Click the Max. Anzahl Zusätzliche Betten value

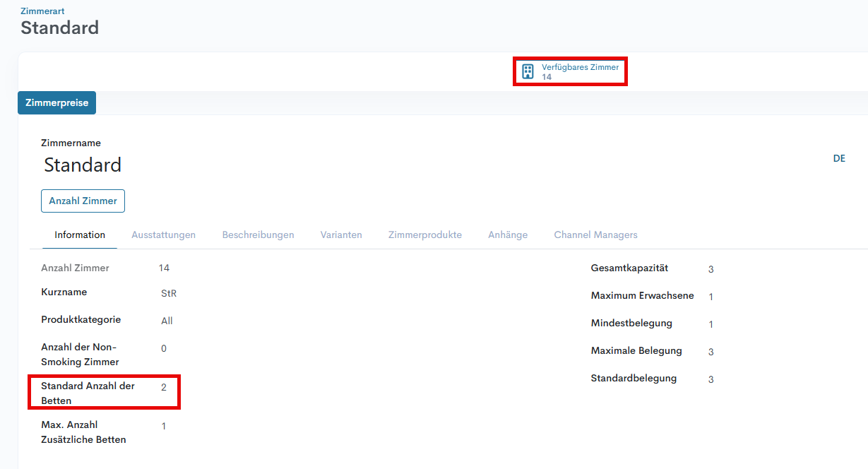click(x=164, y=426)
